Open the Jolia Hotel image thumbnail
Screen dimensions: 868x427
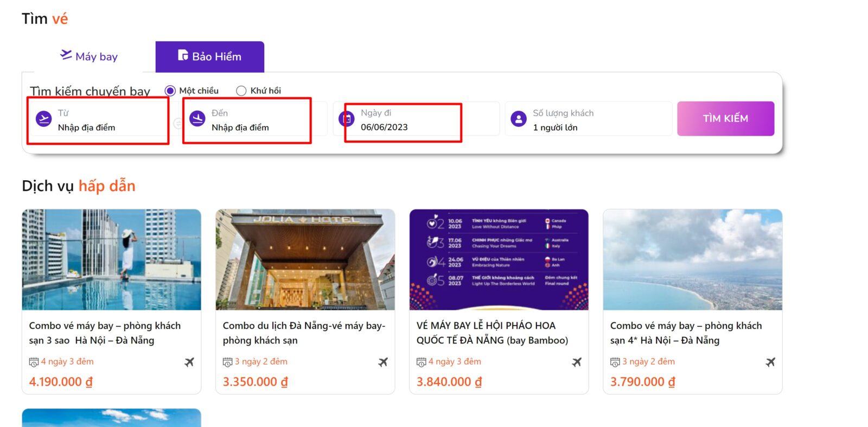[x=305, y=260]
